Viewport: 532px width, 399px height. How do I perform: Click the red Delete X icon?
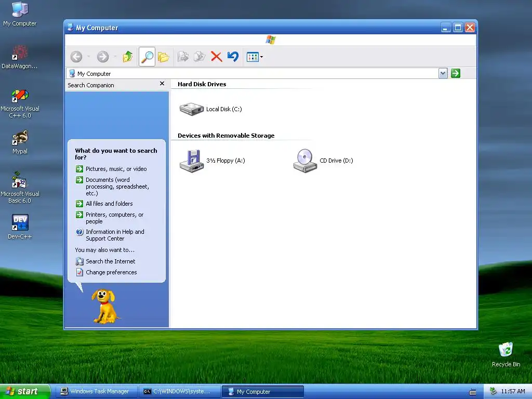216,57
